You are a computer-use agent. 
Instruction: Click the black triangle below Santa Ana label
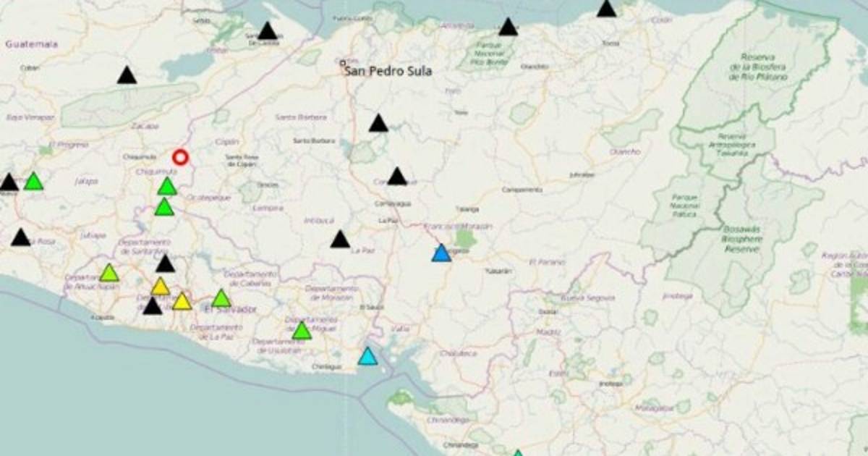coord(166,264)
